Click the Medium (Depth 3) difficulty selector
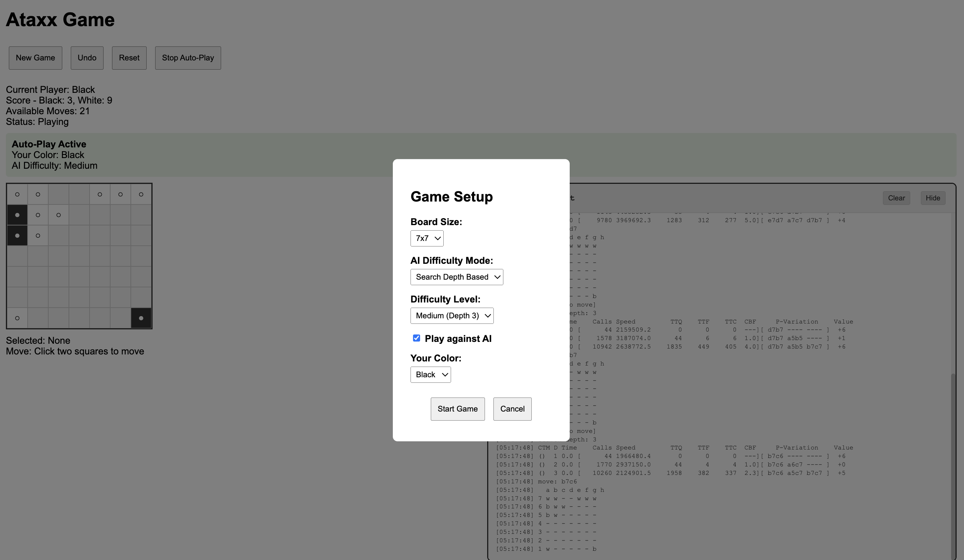 pos(452,316)
